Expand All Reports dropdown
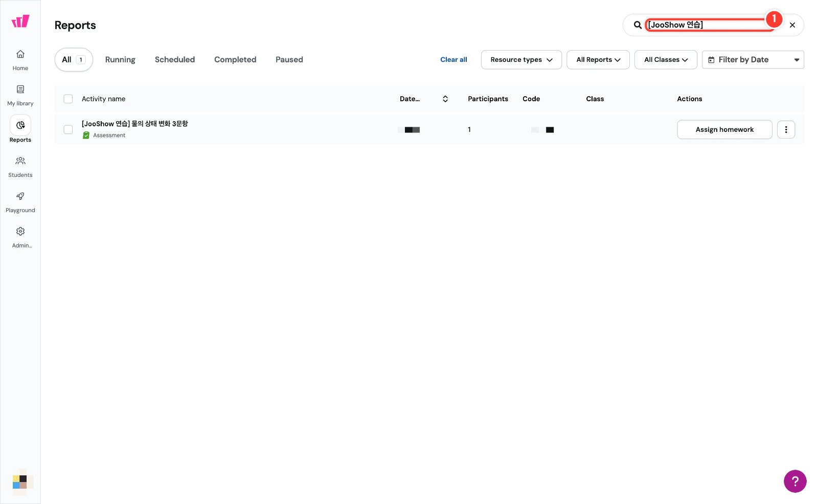 click(598, 60)
